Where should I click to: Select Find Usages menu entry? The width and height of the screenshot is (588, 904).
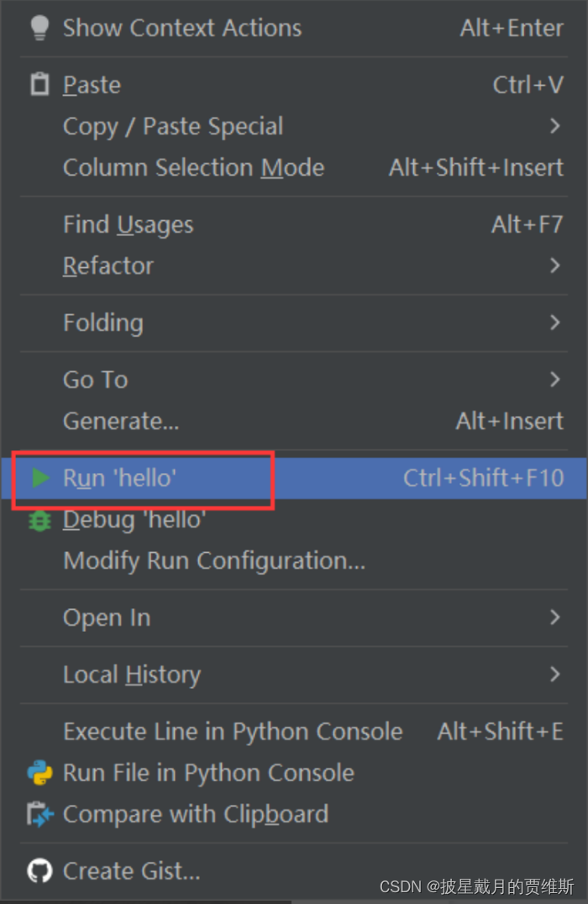(128, 224)
